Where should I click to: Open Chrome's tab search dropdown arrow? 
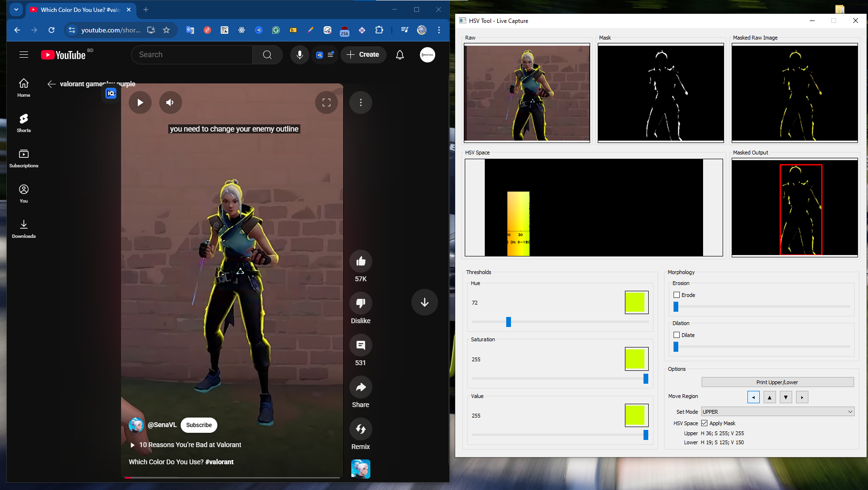click(16, 10)
